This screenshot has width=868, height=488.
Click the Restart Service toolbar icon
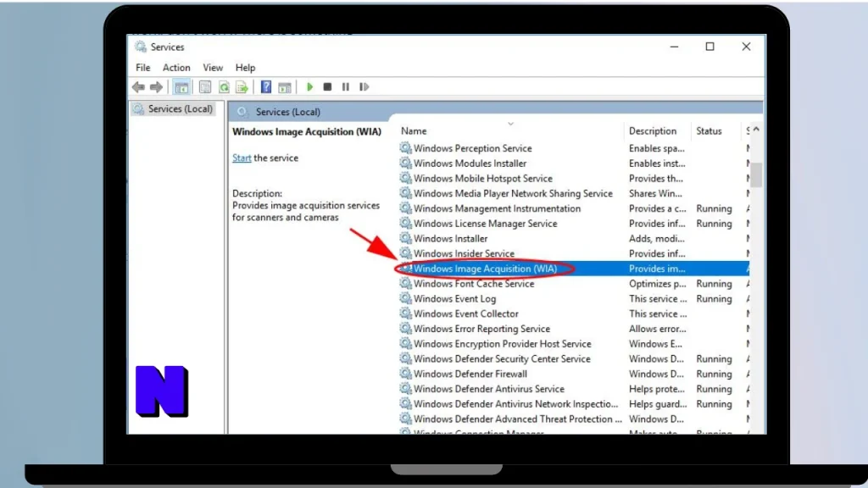pyautogui.click(x=364, y=87)
